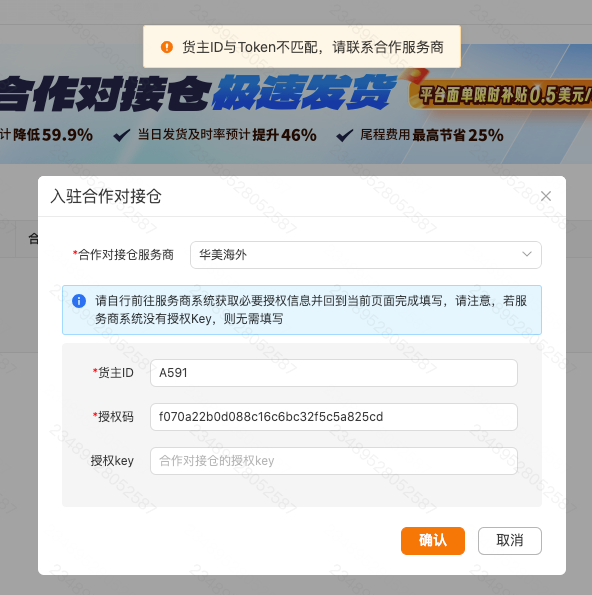Cancel using the 取消 button
This screenshot has height=595, width=592.
pyautogui.click(x=510, y=540)
